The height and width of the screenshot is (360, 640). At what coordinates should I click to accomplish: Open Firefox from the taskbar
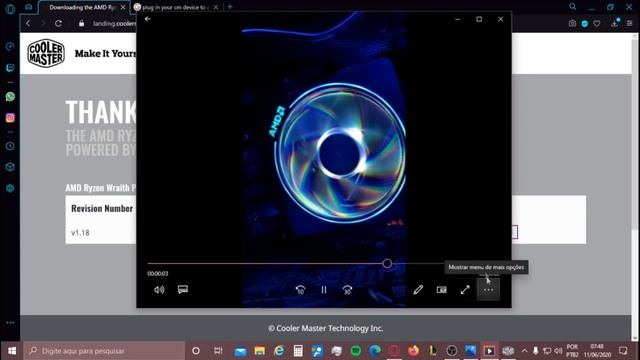[x=413, y=351]
